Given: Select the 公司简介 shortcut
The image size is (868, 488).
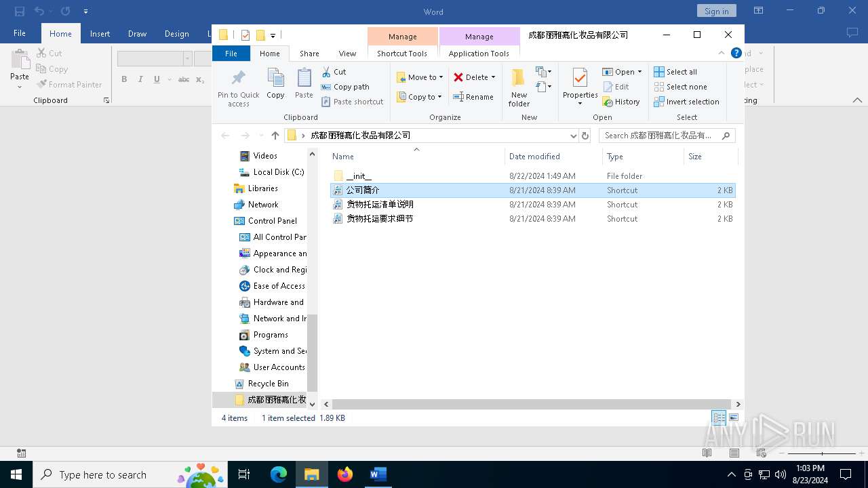Looking at the screenshot, I should pyautogui.click(x=532, y=190).
